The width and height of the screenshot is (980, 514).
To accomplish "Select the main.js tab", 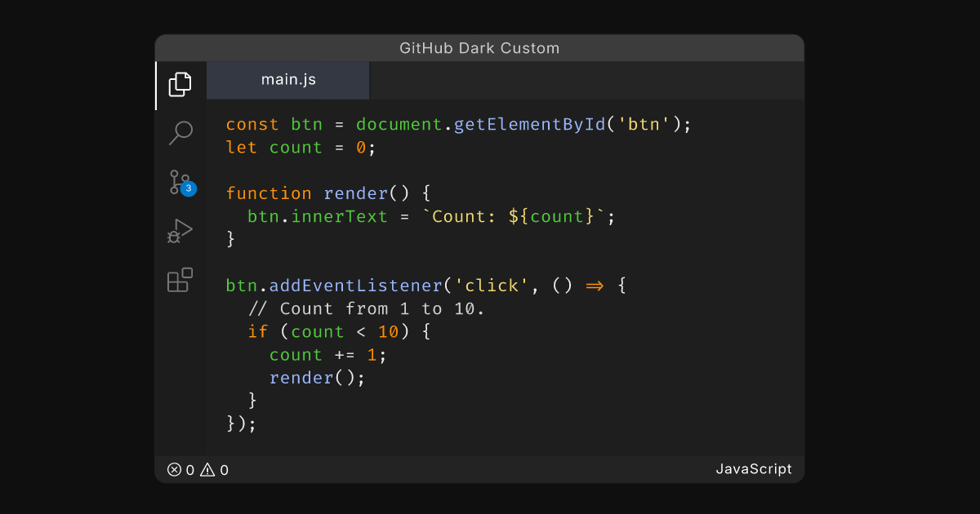I will point(288,80).
